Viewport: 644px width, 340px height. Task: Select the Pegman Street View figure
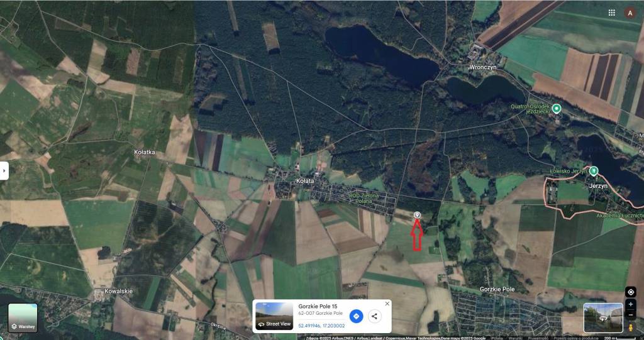630,327
